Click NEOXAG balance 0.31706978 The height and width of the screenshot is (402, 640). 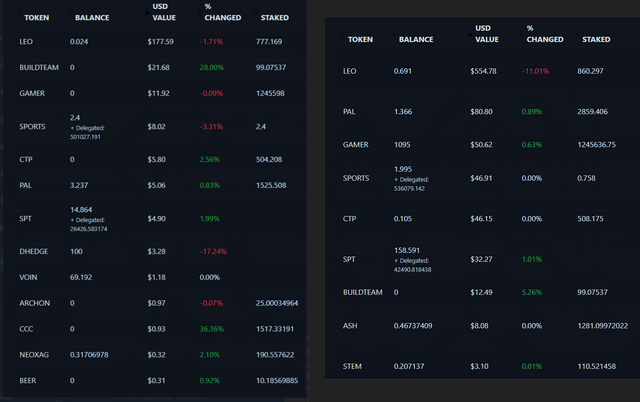coord(89,355)
